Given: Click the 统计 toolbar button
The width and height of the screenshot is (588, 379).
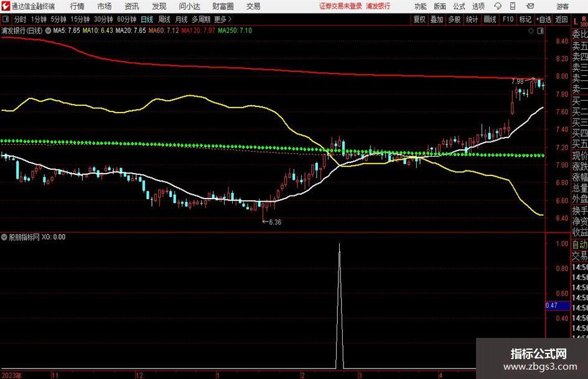Looking at the screenshot, I should (x=472, y=19).
